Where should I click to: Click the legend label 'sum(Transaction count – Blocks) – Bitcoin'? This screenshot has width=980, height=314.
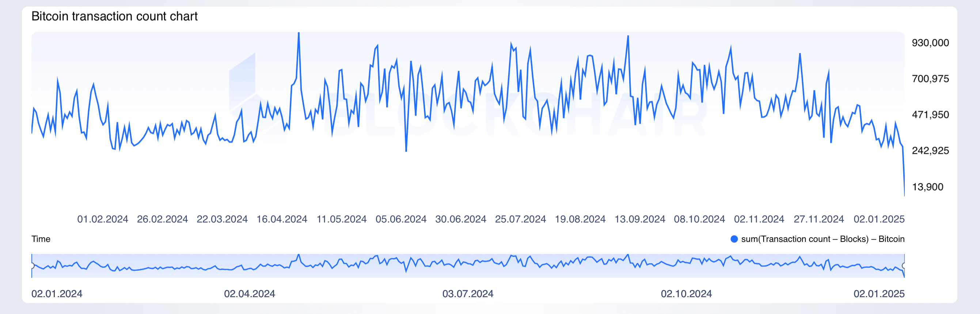coord(823,239)
